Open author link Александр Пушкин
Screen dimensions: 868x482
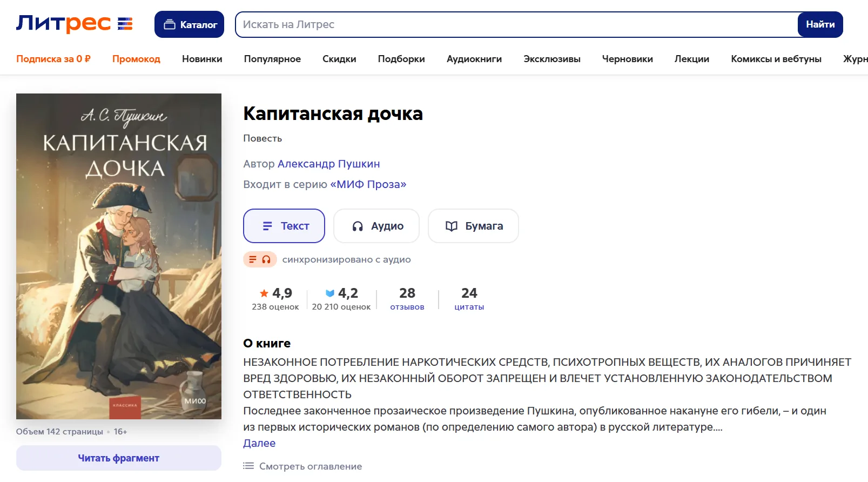click(328, 164)
